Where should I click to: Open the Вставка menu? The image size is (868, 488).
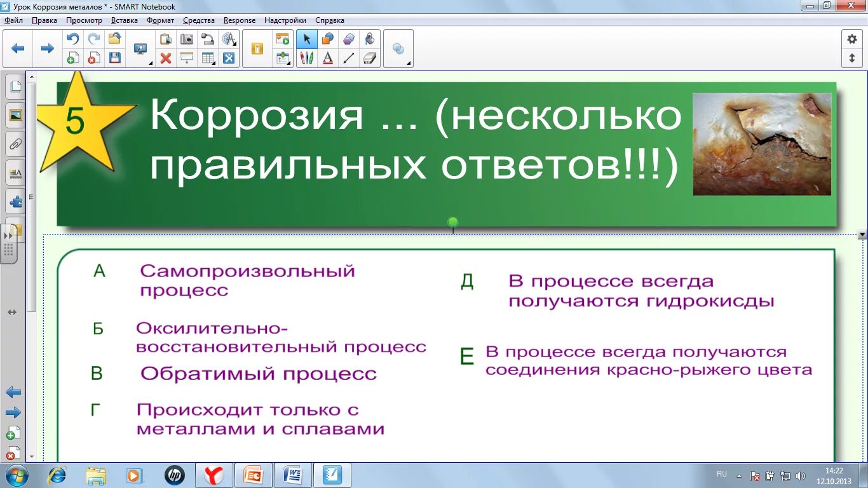tap(124, 20)
